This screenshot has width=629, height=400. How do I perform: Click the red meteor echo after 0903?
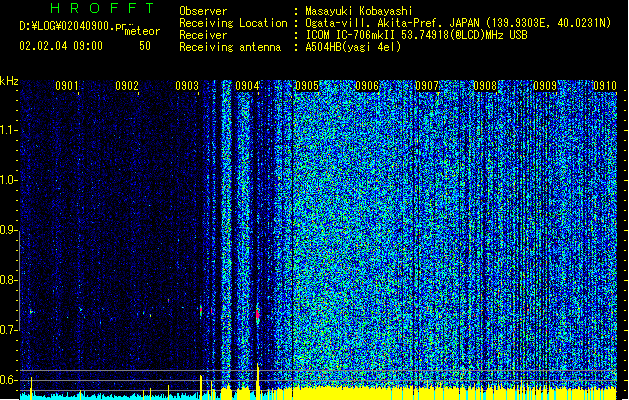coord(201,311)
